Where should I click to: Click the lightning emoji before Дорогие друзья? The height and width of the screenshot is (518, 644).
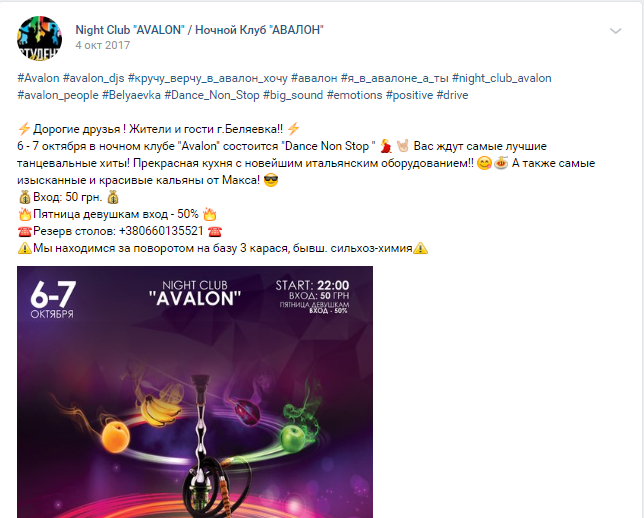tap(24, 129)
